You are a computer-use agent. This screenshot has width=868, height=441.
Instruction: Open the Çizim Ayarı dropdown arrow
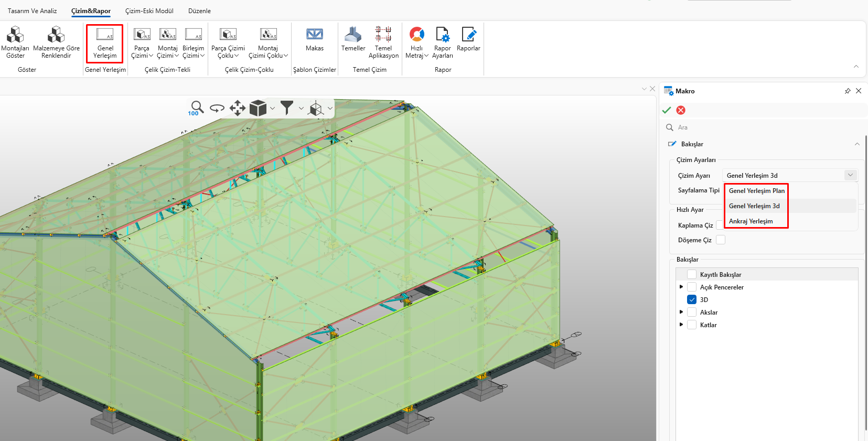850,176
